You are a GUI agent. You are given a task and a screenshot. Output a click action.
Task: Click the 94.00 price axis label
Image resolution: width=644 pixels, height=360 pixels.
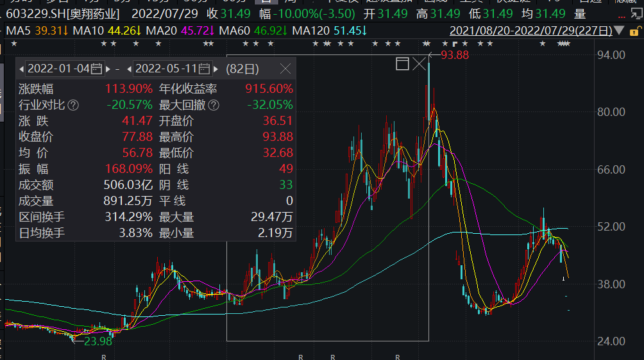611,55
